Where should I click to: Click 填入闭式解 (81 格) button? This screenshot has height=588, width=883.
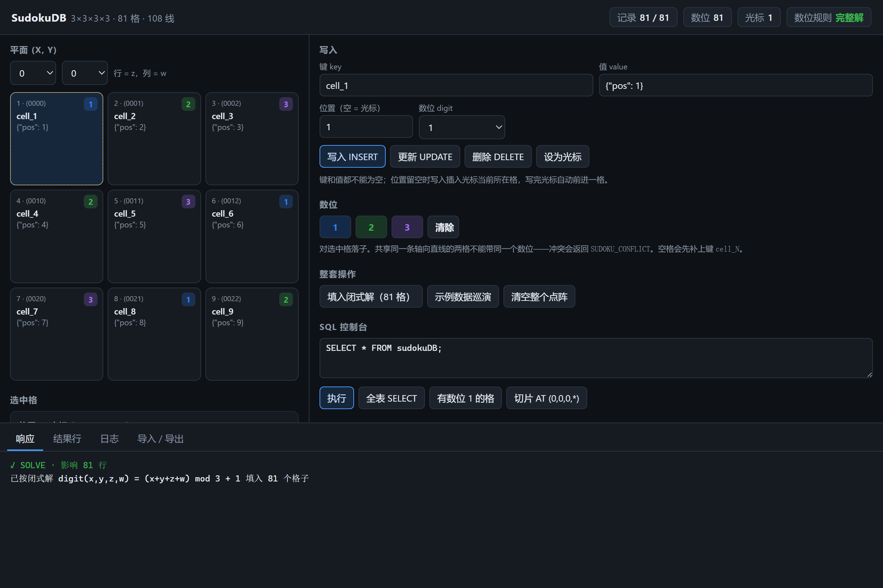(x=371, y=297)
